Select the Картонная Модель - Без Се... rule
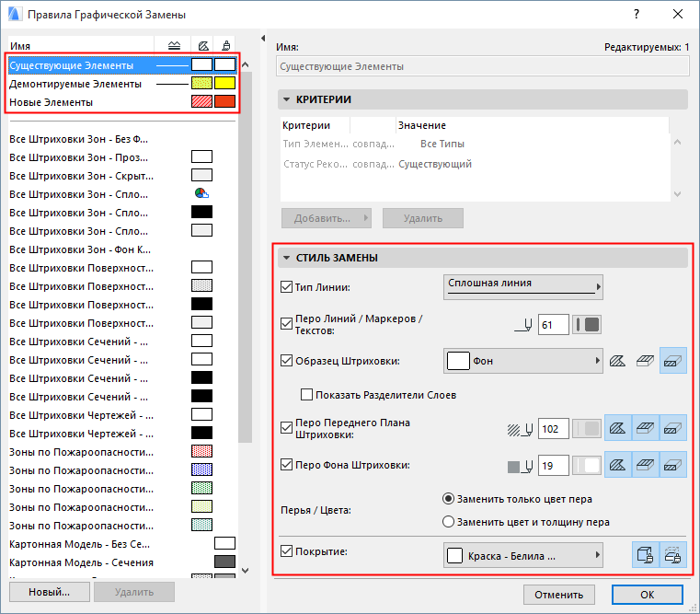The width and height of the screenshot is (700, 614). (121, 544)
